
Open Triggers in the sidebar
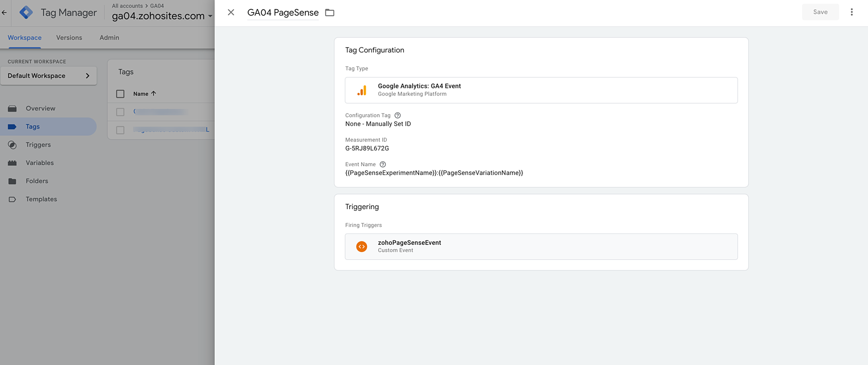click(x=38, y=145)
